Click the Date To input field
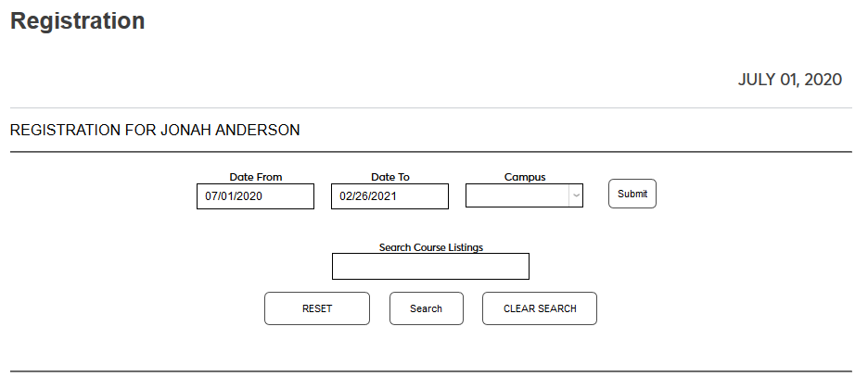868x377 pixels. 389,196
